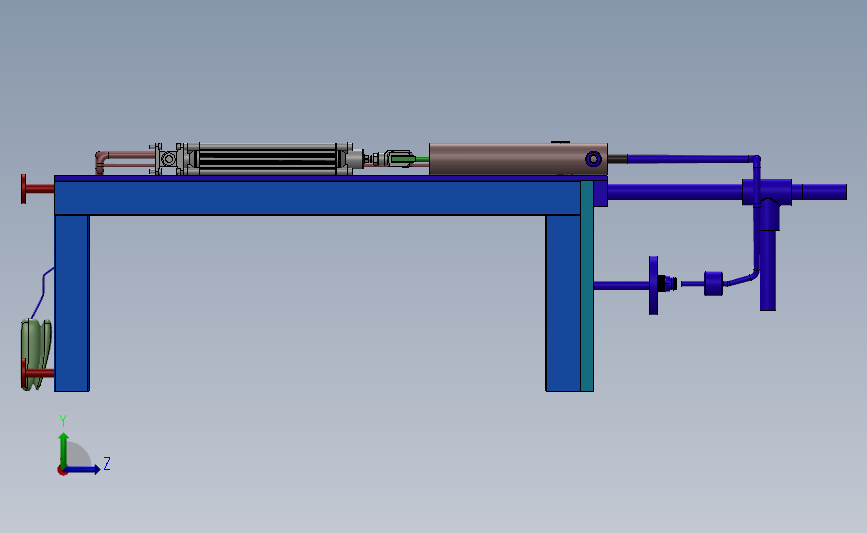
Task: Select the blue disc flange on lower rod
Action: coord(654,285)
